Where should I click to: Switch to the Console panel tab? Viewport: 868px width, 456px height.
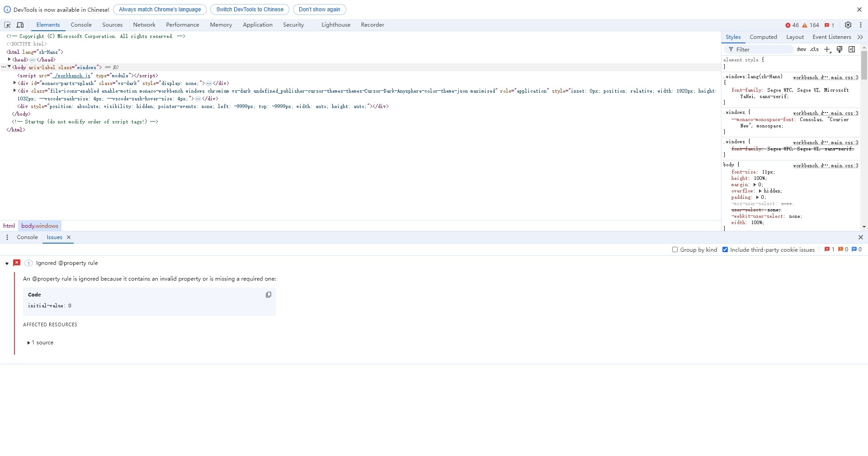point(81,25)
